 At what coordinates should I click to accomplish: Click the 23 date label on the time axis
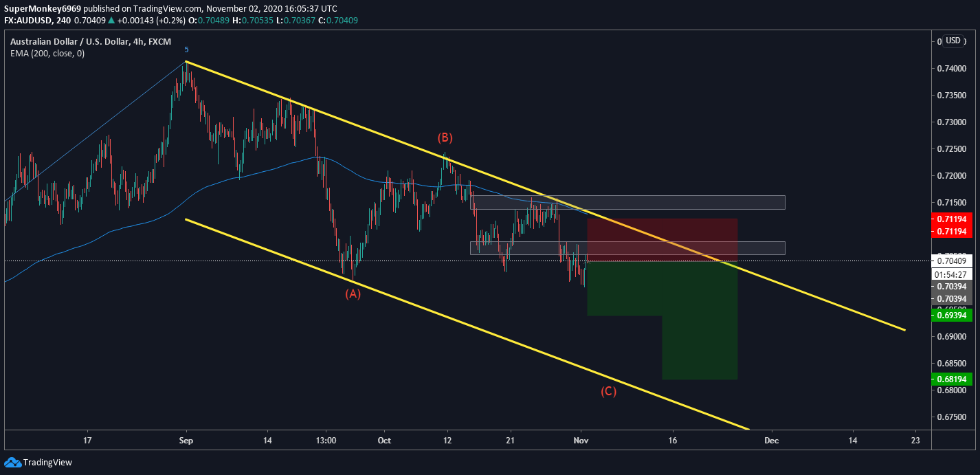915,440
